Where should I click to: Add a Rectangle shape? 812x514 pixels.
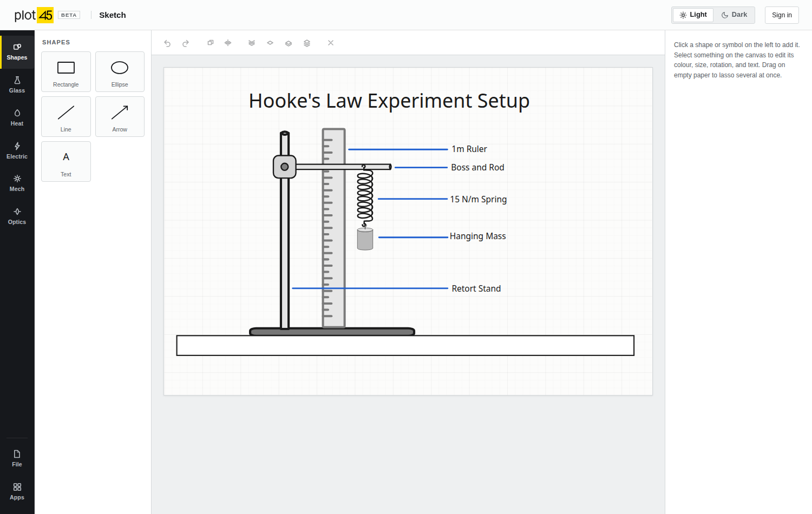(x=66, y=72)
